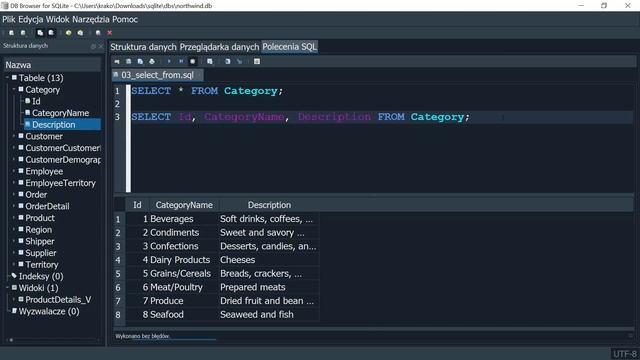
Task: Switch to the Przeglądarka danych tab
Action: [x=219, y=47]
